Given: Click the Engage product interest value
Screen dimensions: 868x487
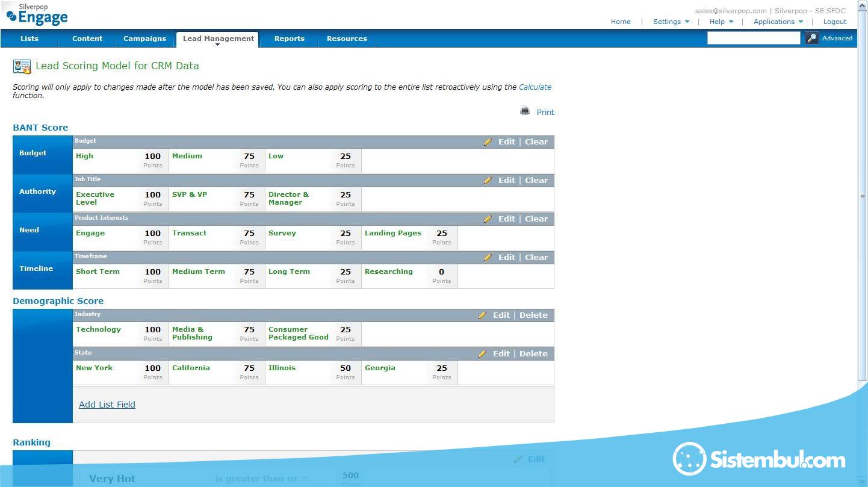Looking at the screenshot, I should pyautogui.click(x=90, y=233).
